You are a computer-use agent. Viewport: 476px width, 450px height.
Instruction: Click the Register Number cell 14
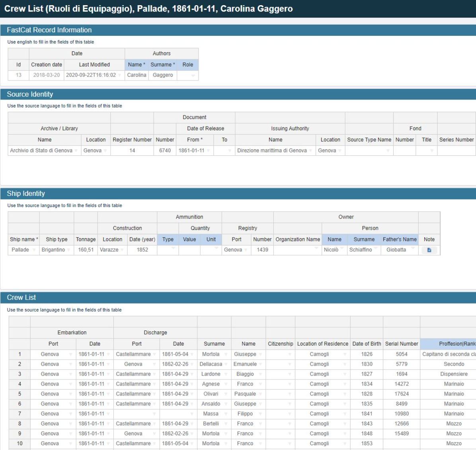(132, 151)
